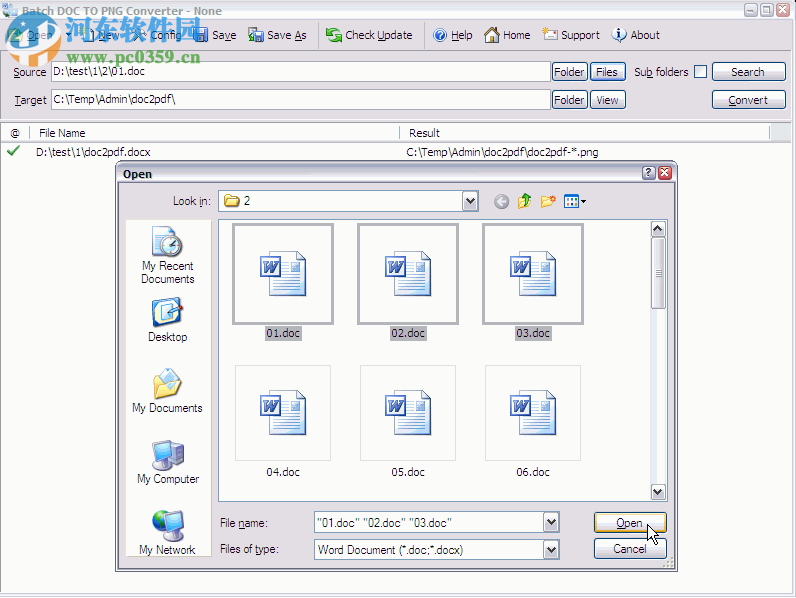Click inside the Target path field
Screen dimensions: 796x598
(x=301, y=99)
